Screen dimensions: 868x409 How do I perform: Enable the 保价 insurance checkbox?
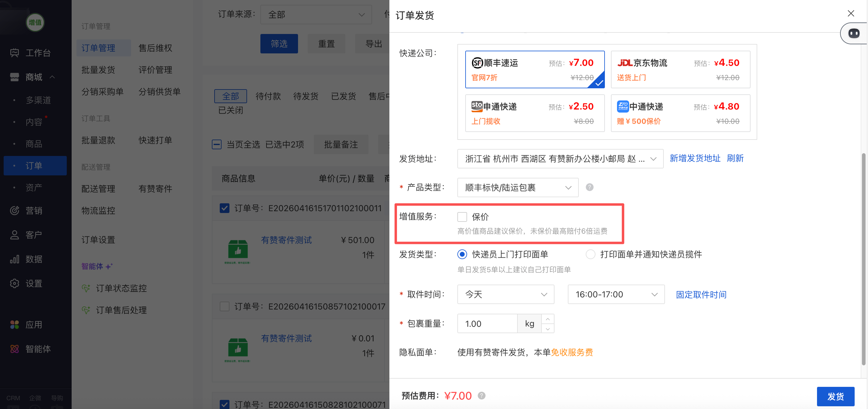point(462,217)
